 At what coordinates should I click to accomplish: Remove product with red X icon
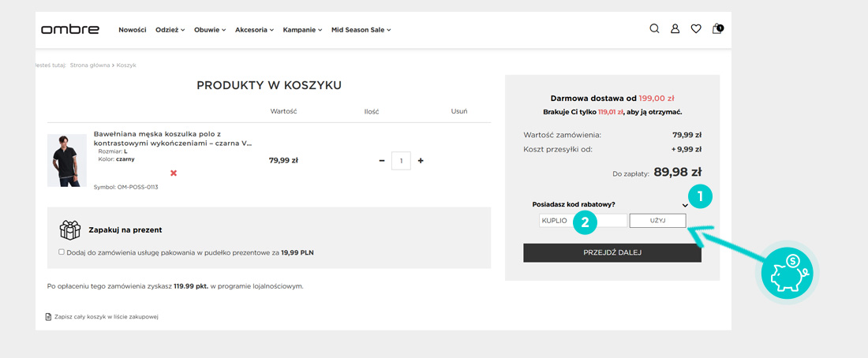pyautogui.click(x=174, y=173)
